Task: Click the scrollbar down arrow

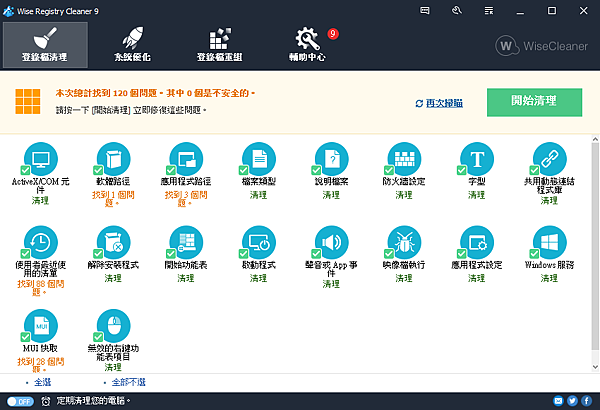Action: [595, 367]
